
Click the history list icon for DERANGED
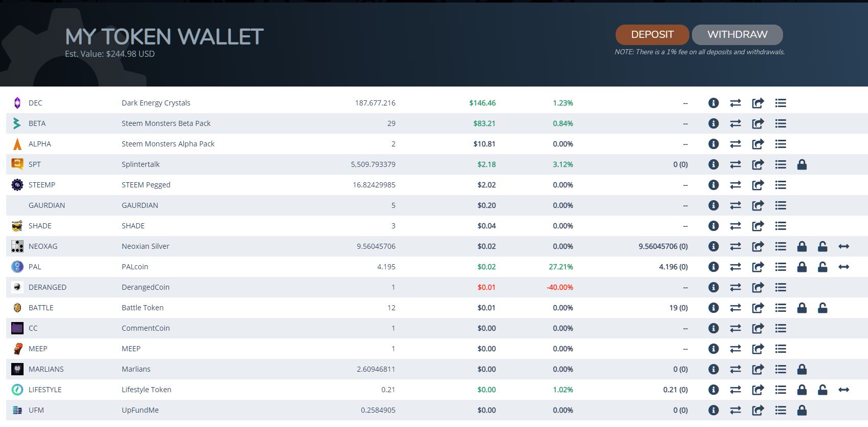pyautogui.click(x=780, y=287)
